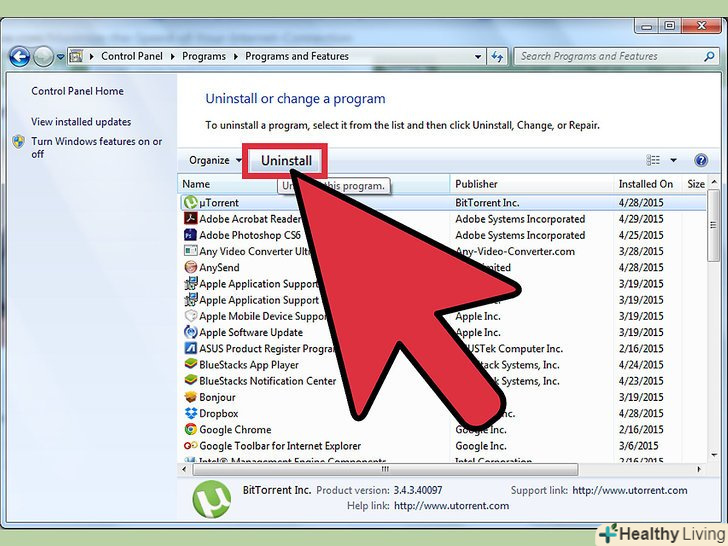This screenshot has width=728, height=546.
Task: Select the µTorrent program name
Action: (219, 203)
